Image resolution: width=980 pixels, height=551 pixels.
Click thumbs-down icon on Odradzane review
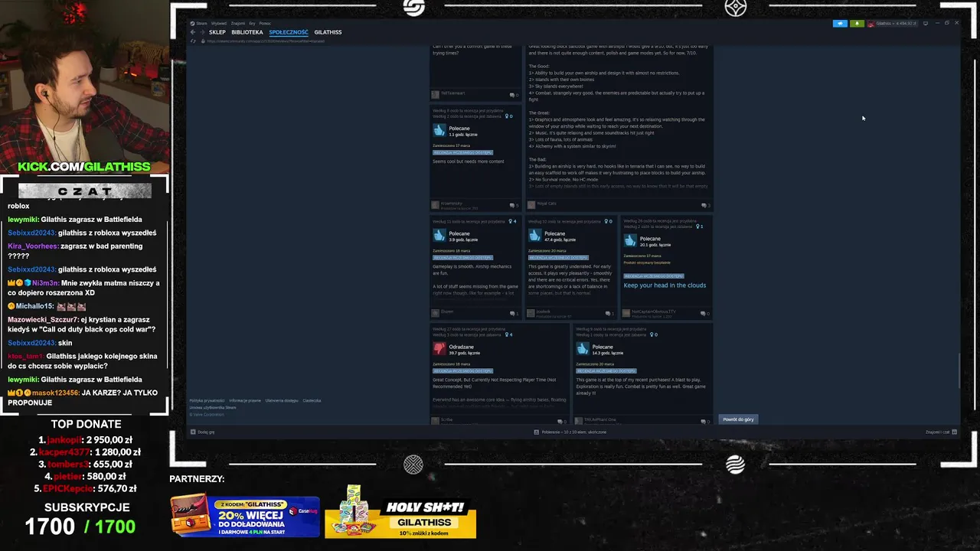click(439, 349)
